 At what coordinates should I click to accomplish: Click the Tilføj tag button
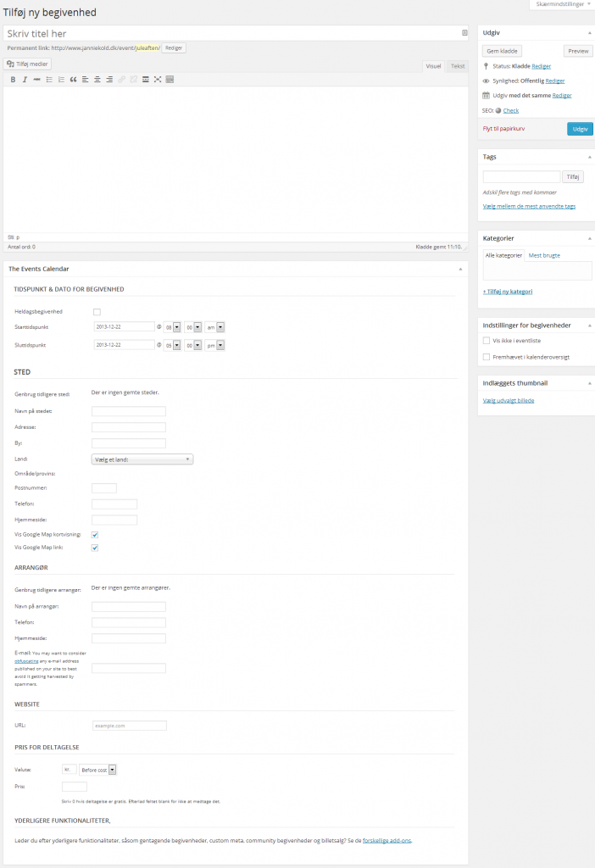pos(573,177)
